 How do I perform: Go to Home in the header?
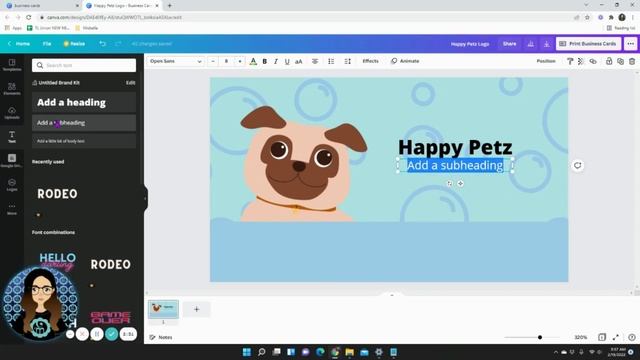click(x=19, y=44)
